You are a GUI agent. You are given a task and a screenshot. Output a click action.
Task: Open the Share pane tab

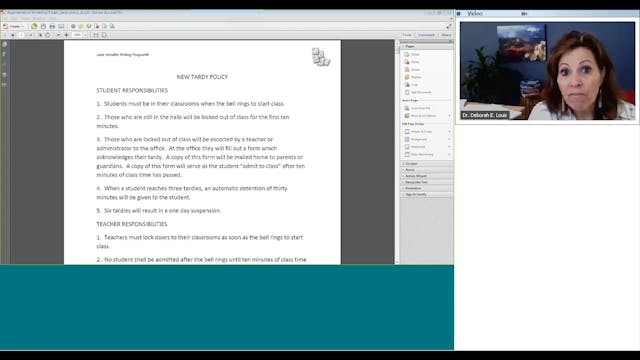pos(446,35)
